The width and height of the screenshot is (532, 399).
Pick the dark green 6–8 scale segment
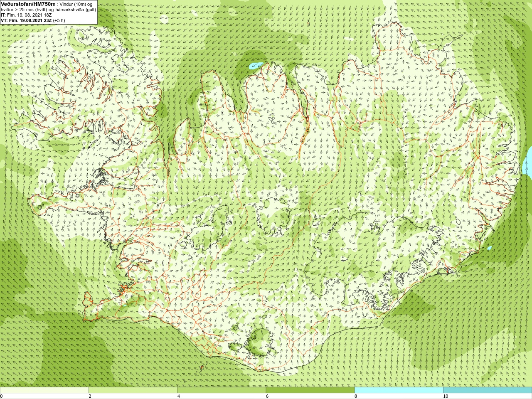coord(310,390)
